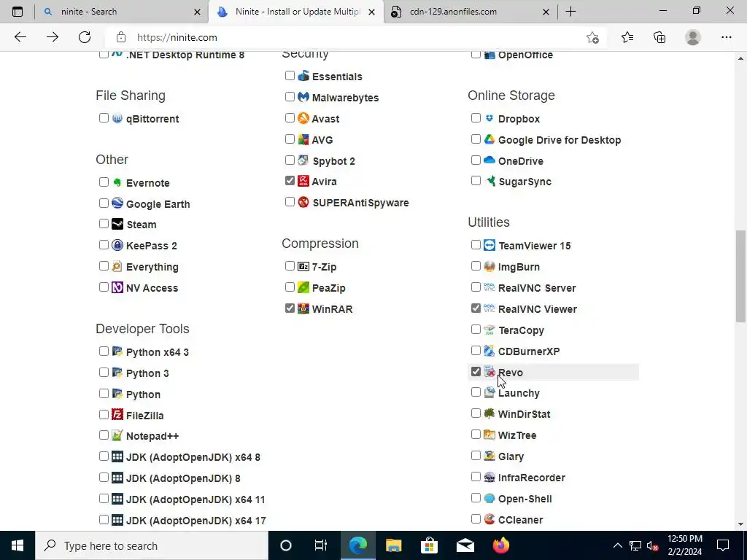Open the Mail app from taskbar

(x=465, y=545)
